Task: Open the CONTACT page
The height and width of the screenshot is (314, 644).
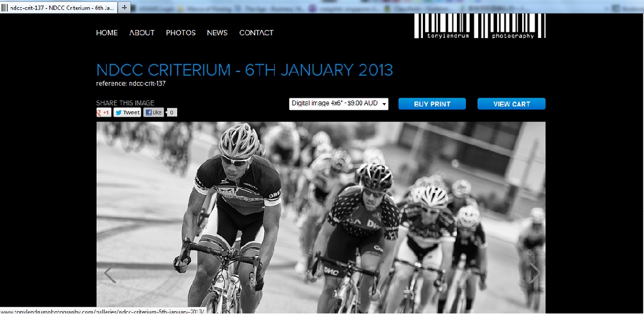Action: [x=256, y=33]
